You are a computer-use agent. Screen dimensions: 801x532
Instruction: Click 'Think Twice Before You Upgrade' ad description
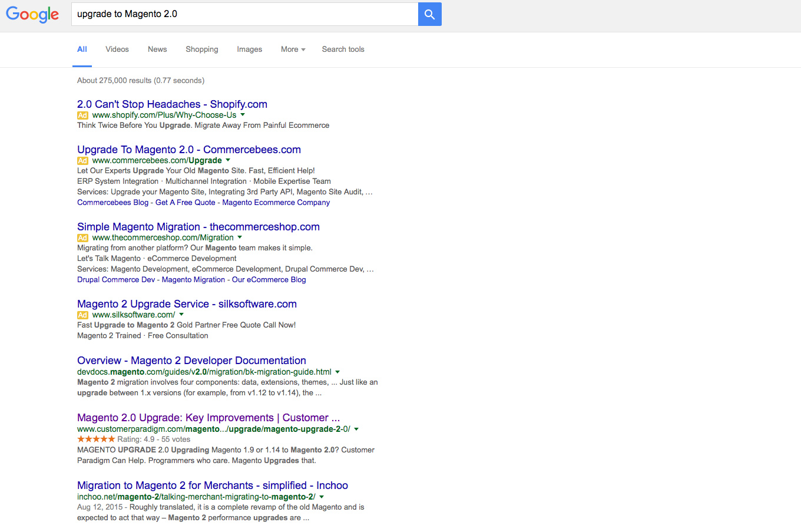point(203,125)
